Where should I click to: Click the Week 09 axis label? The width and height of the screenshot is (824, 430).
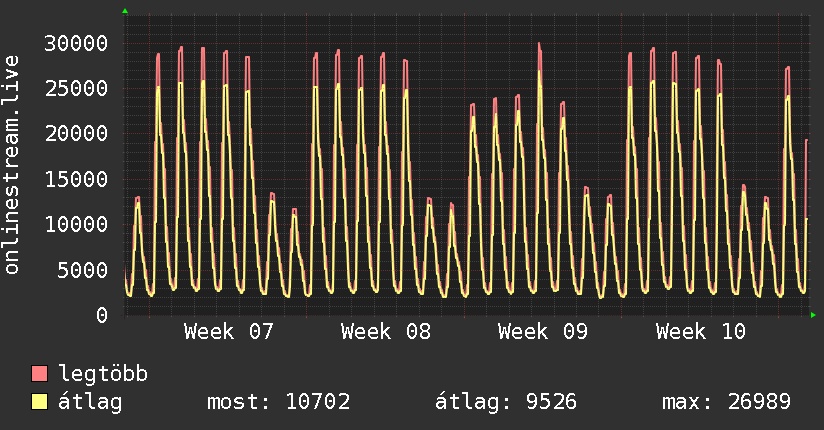543,332
